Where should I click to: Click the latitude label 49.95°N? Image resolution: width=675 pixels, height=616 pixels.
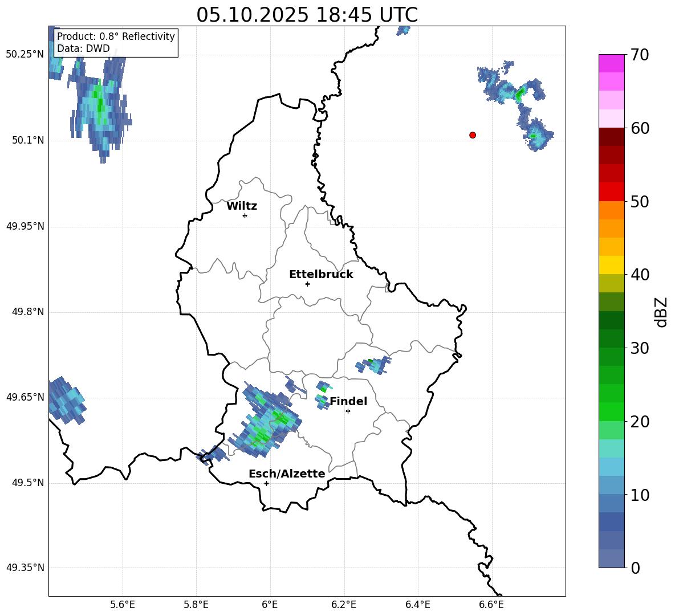(25, 226)
